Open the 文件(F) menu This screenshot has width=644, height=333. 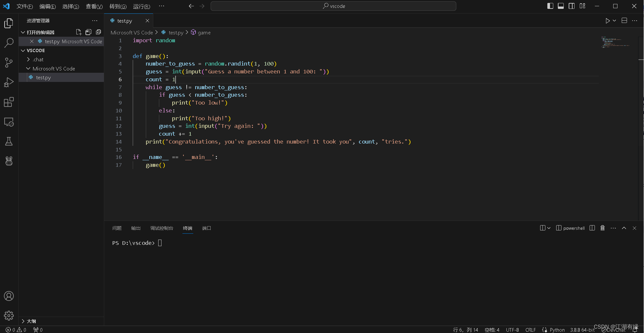coord(25,6)
